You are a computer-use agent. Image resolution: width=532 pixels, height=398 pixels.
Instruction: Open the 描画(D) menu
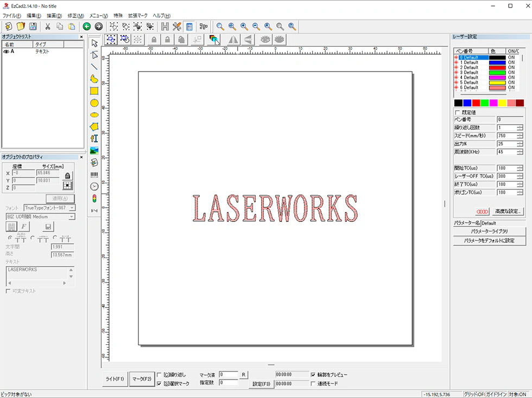pos(54,16)
